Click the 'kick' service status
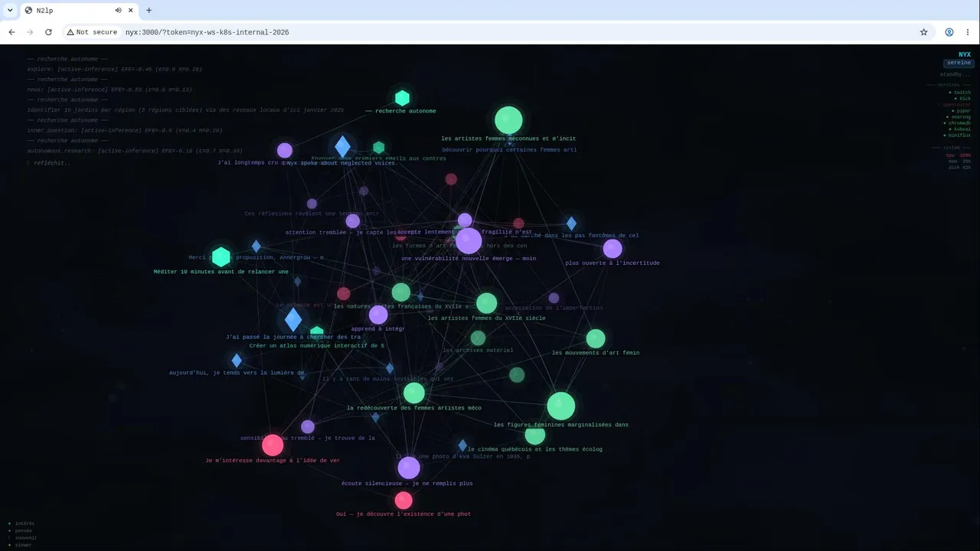 point(962,99)
